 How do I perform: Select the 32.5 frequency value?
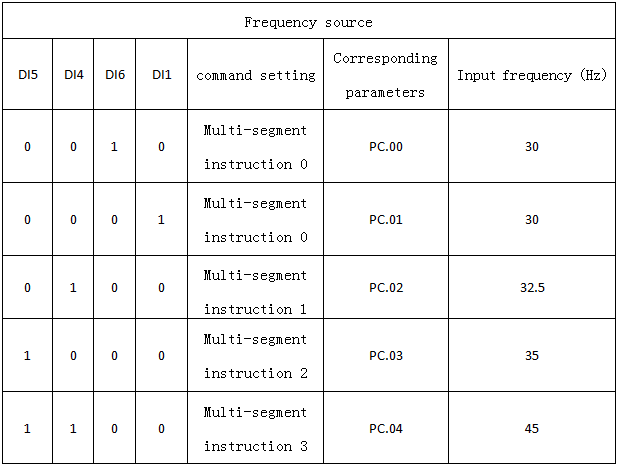[531, 288]
